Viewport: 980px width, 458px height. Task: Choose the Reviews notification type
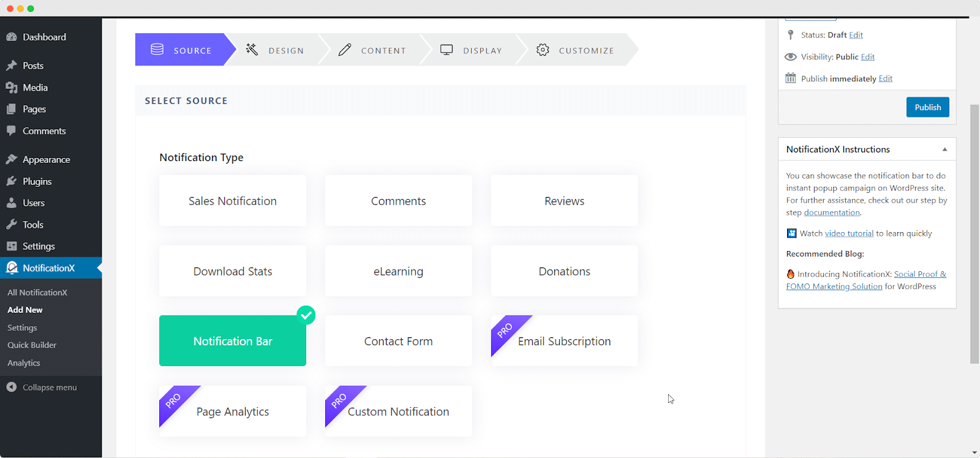click(565, 201)
